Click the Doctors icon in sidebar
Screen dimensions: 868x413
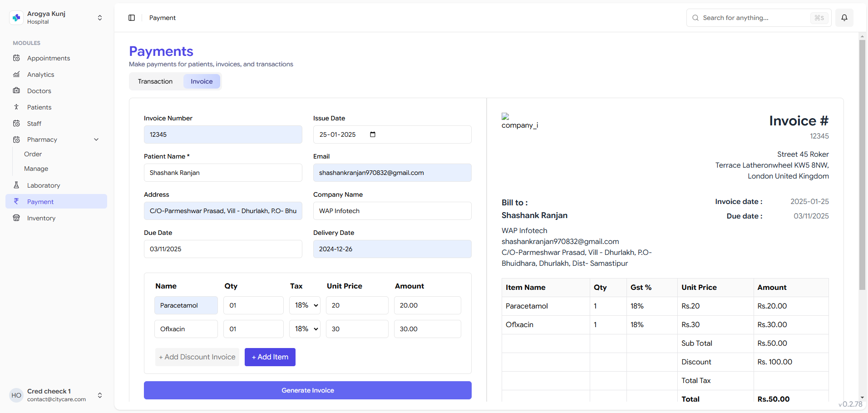tap(17, 91)
